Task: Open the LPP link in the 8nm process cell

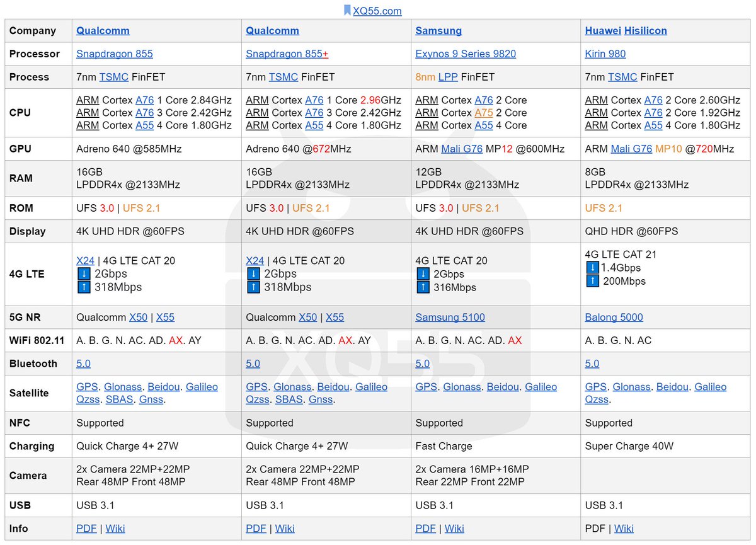Action: (448, 77)
